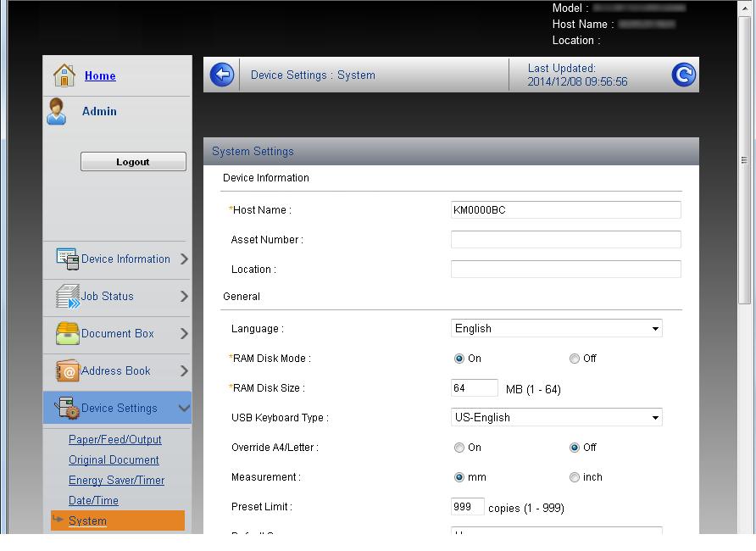Turn Override A4/Letter On

[459, 448]
